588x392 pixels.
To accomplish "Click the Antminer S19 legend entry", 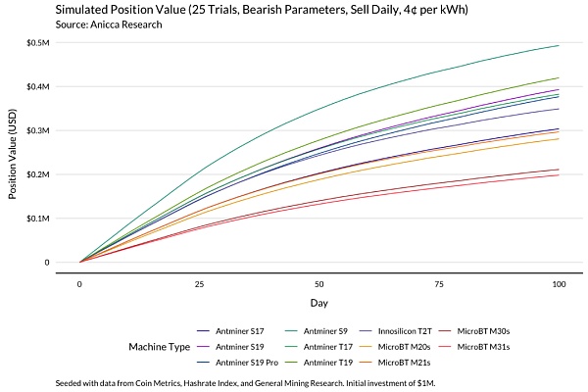I will (241, 347).
